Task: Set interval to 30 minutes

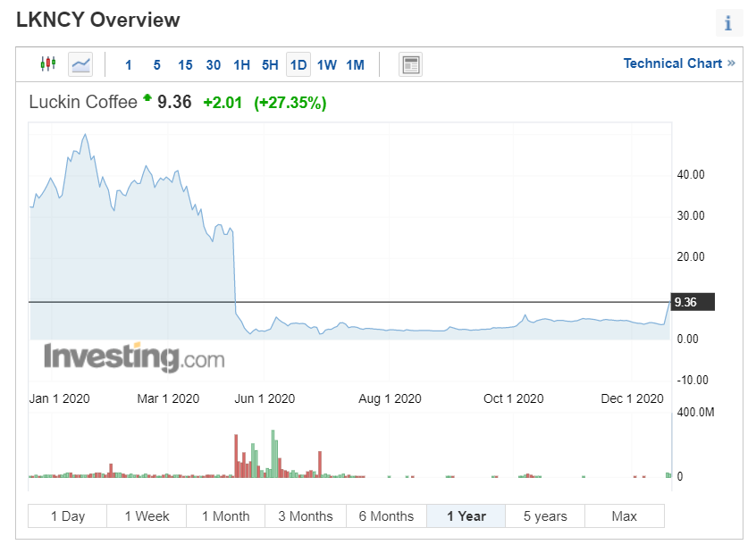Action: 213,65
